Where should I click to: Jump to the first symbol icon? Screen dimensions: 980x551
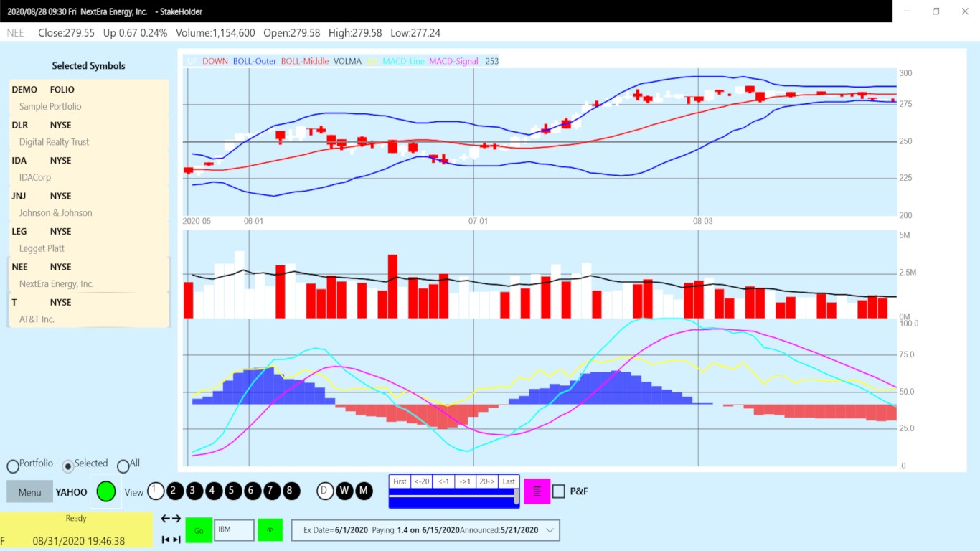165,540
